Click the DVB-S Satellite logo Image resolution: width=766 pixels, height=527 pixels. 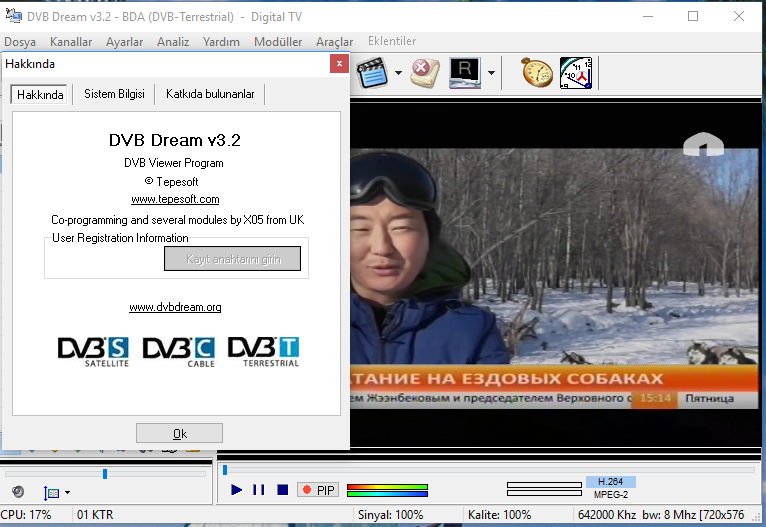click(x=93, y=352)
